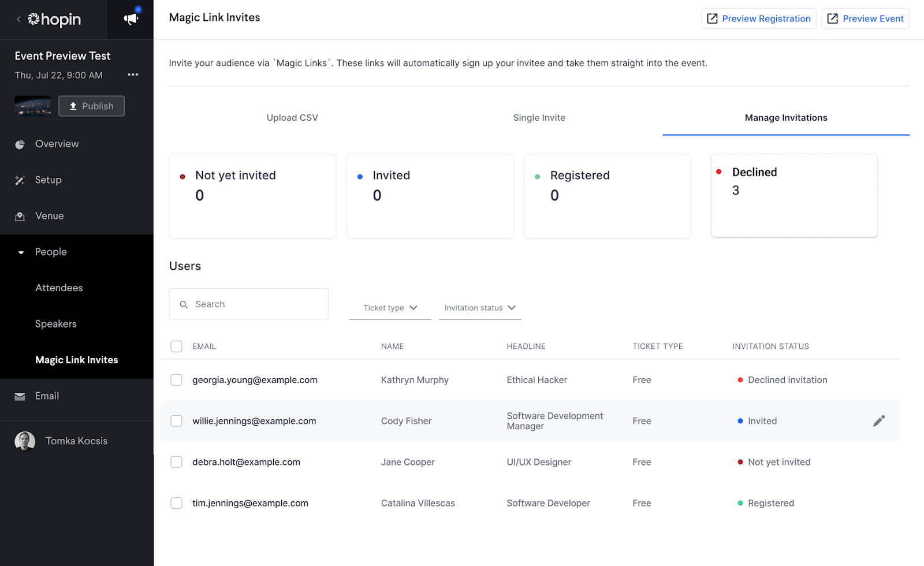The image size is (924, 566).
Task: Select the Registered stats card
Action: tap(608, 196)
